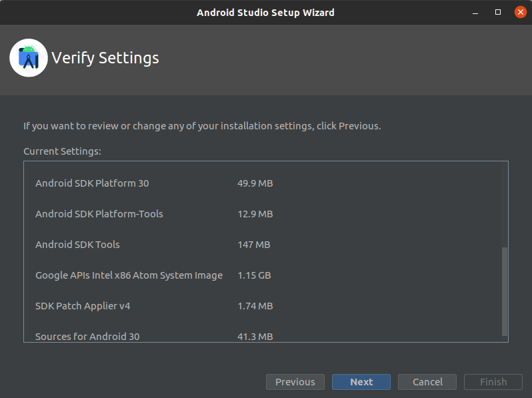Select the Sources for Android 30 row
532x398 pixels.
tap(87, 337)
